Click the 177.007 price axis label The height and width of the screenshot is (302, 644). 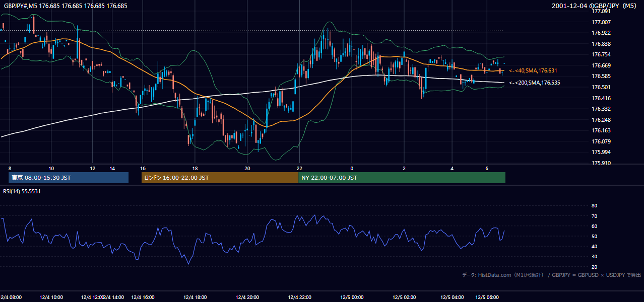point(601,22)
